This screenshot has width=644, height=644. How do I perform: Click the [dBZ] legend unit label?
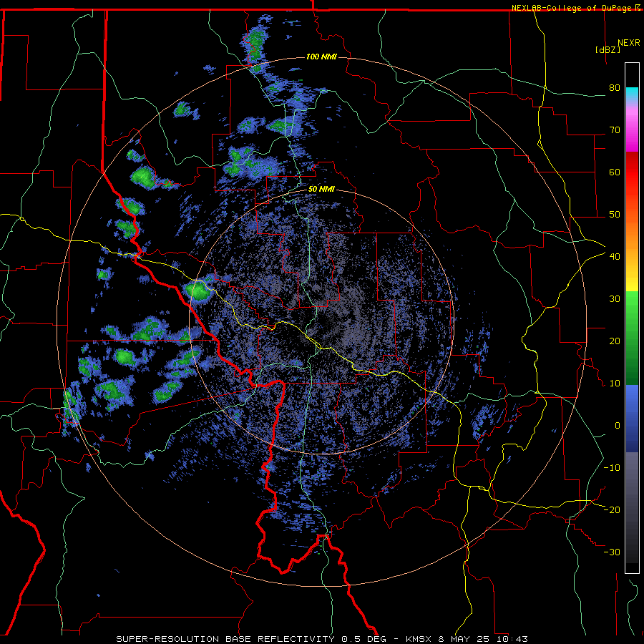608,50
